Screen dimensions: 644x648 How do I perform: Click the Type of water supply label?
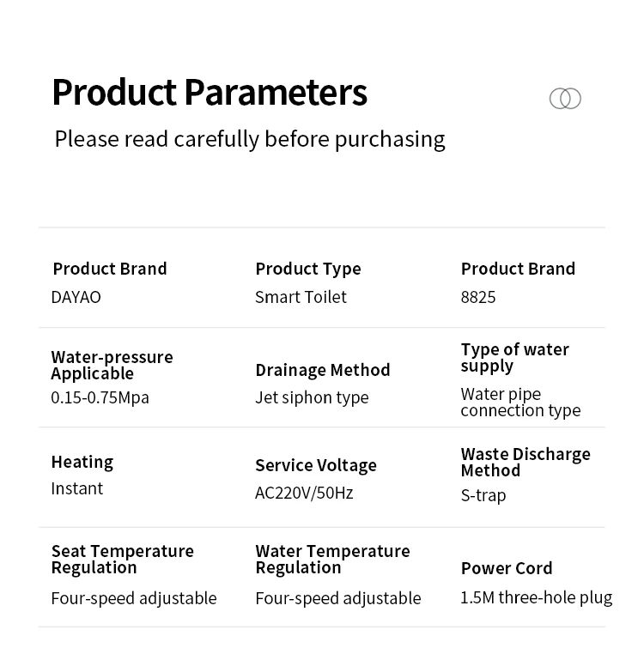coord(515,358)
